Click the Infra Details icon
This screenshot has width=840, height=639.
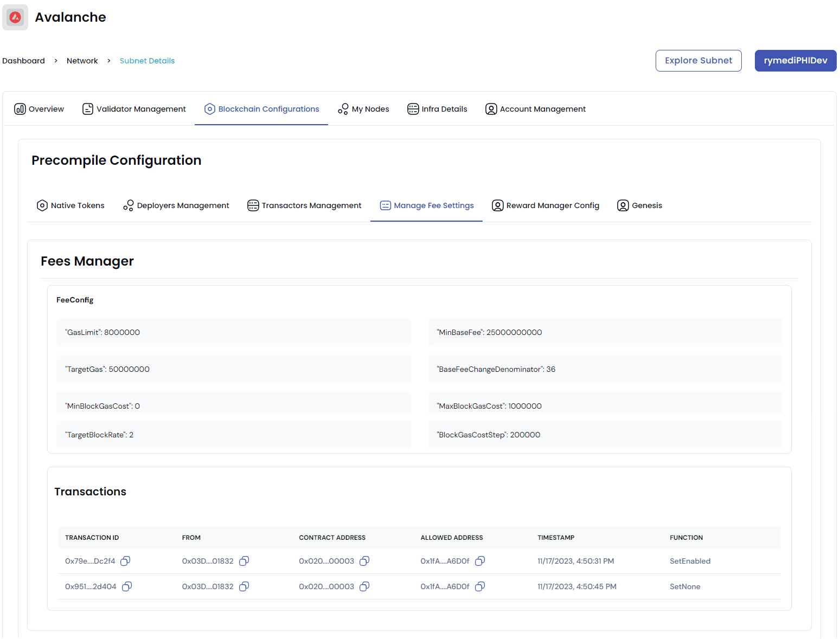(413, 109)
